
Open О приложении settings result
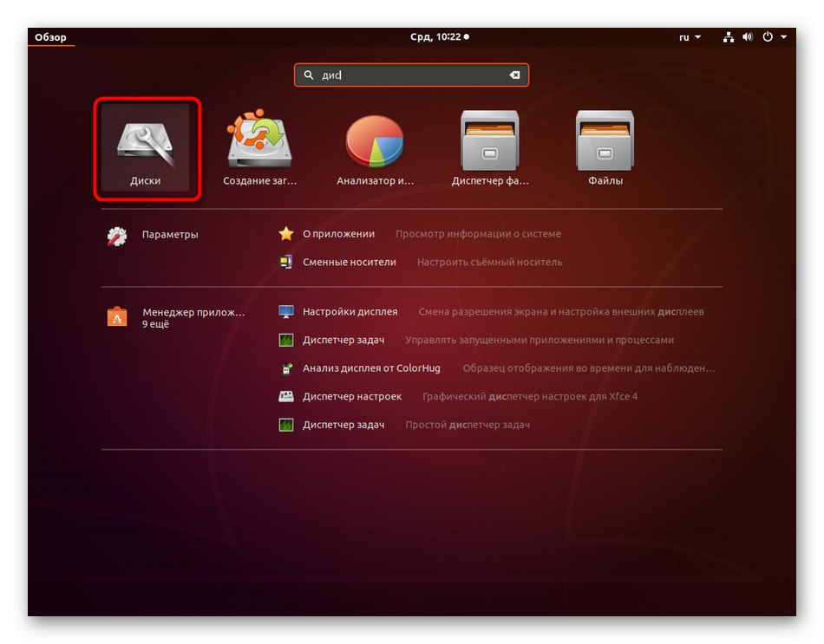(x=338, y=234)
